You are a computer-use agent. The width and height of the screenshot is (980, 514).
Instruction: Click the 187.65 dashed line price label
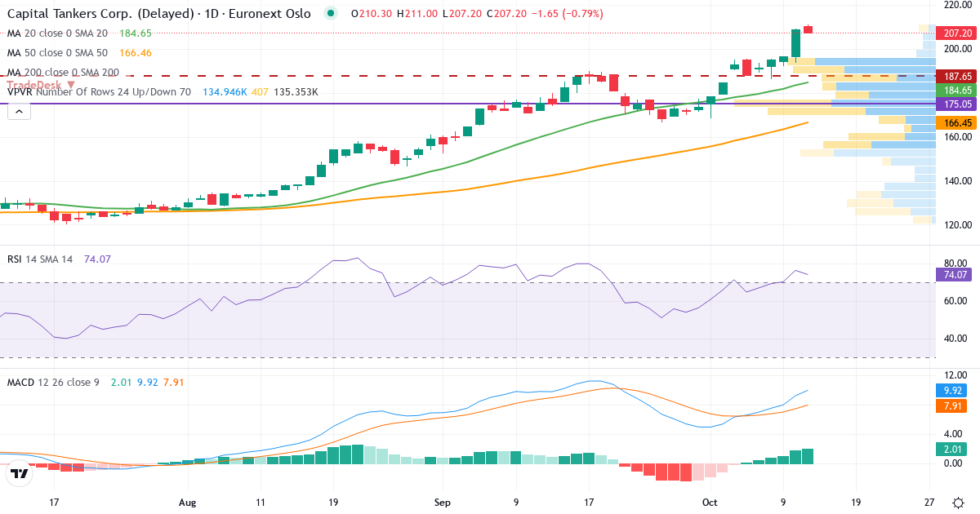tap(957, 76)
